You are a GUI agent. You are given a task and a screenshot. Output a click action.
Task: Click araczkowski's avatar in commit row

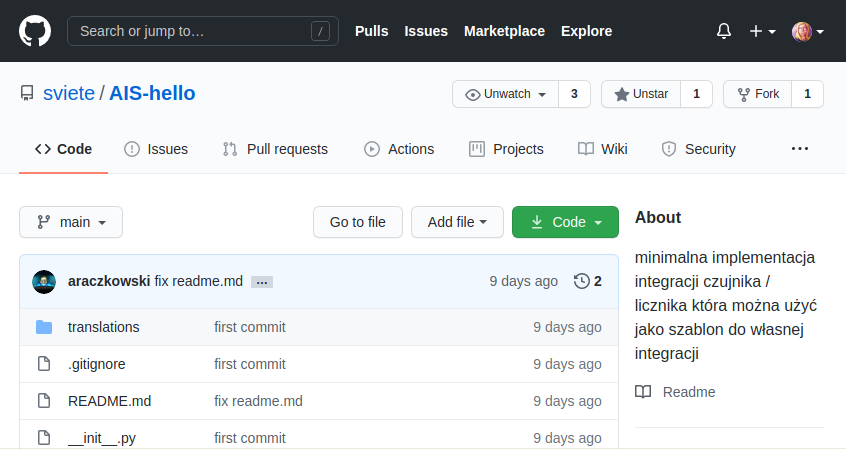[x=44, y=282]
